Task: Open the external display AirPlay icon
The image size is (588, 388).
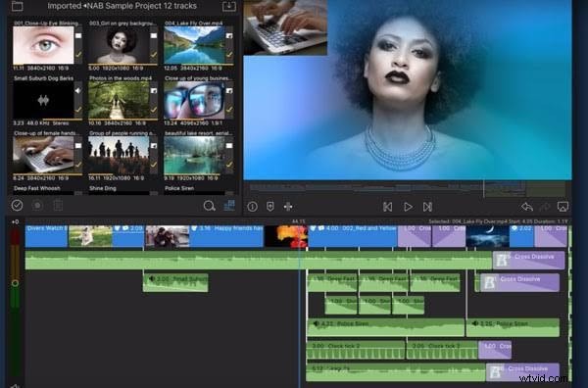Action: click(563, 207)
